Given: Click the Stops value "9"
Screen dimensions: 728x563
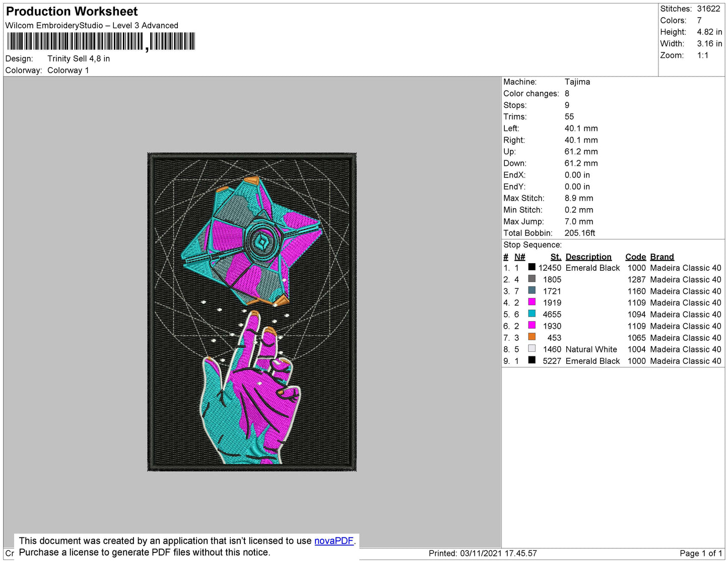Looking at the screenshot, I should pyautogui.click(x=567, y=105).
